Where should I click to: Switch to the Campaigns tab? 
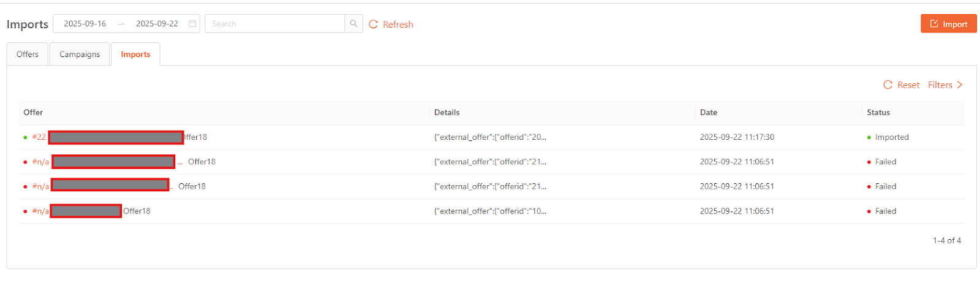80,55
